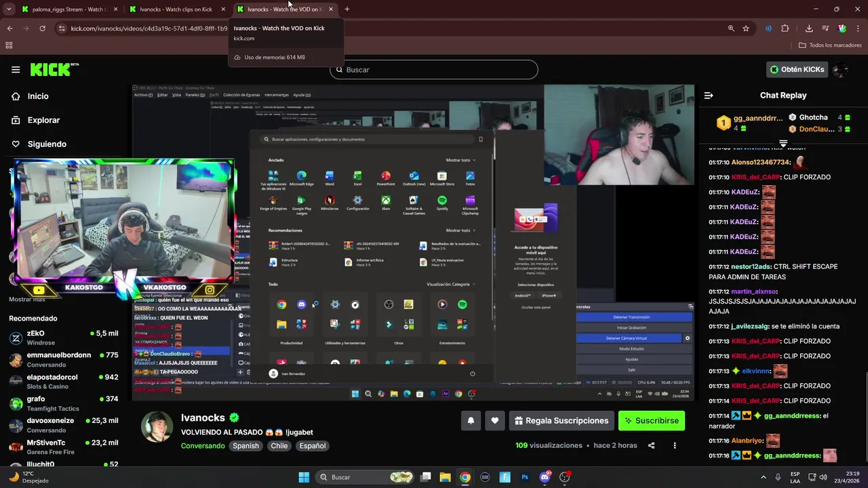Open site information icon in address bar

pos(62,28)
